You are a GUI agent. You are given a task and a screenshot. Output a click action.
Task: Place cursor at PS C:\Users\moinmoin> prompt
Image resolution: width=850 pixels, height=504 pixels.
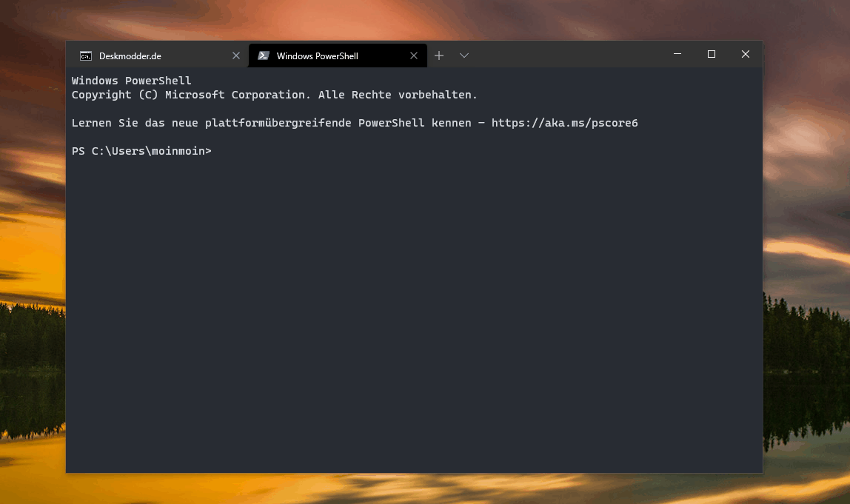(x=141, y=151)
